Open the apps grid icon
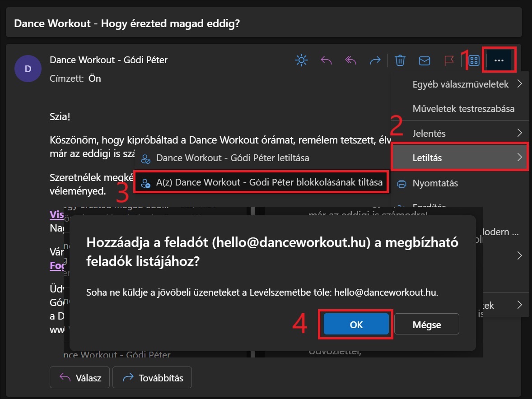The image size is (532, 399). click(474, 60)
